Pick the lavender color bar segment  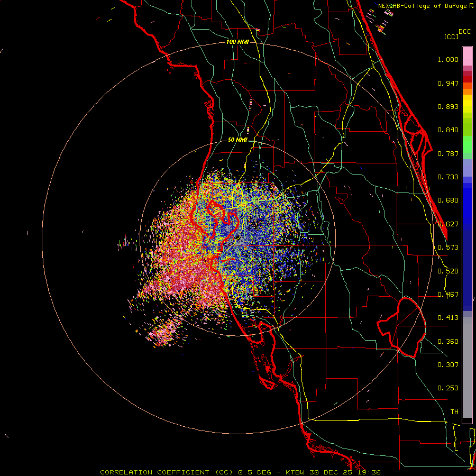click(x=467, y=168)
